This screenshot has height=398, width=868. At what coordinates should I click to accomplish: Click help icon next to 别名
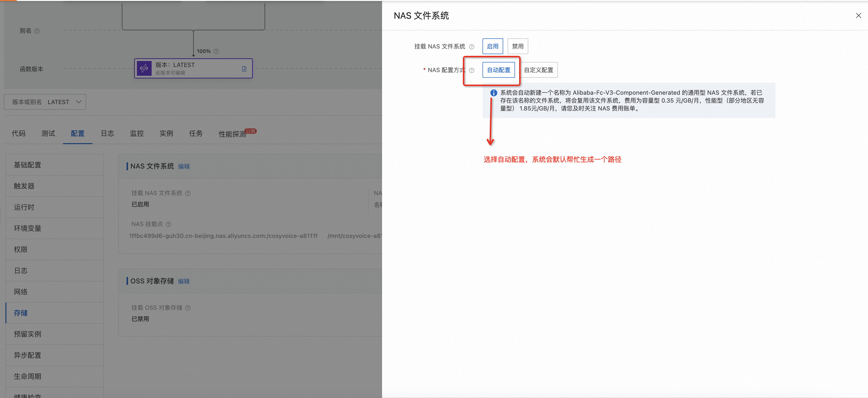(37, 31)
